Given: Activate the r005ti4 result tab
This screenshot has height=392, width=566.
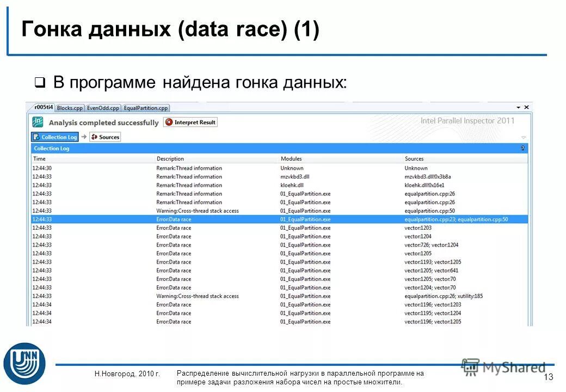Looking at the screenshot, I should click(x=44, y=108).
